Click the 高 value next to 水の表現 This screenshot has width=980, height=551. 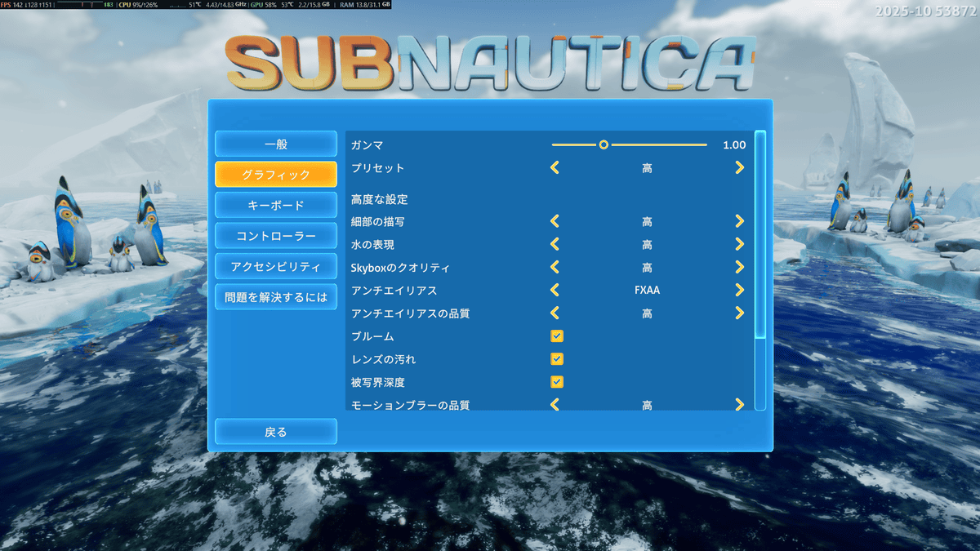coord(647,244)
